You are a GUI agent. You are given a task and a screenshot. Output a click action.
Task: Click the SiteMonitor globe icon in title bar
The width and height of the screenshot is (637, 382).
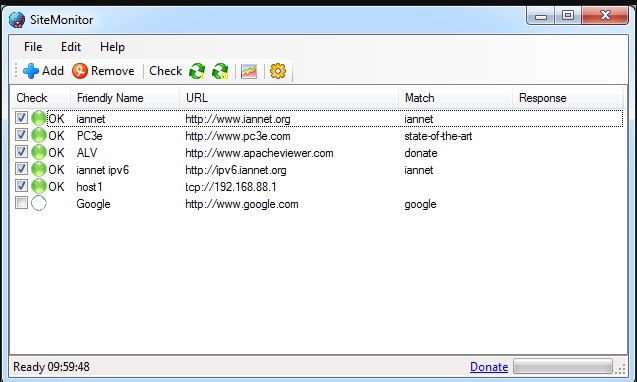pos(17,20)
